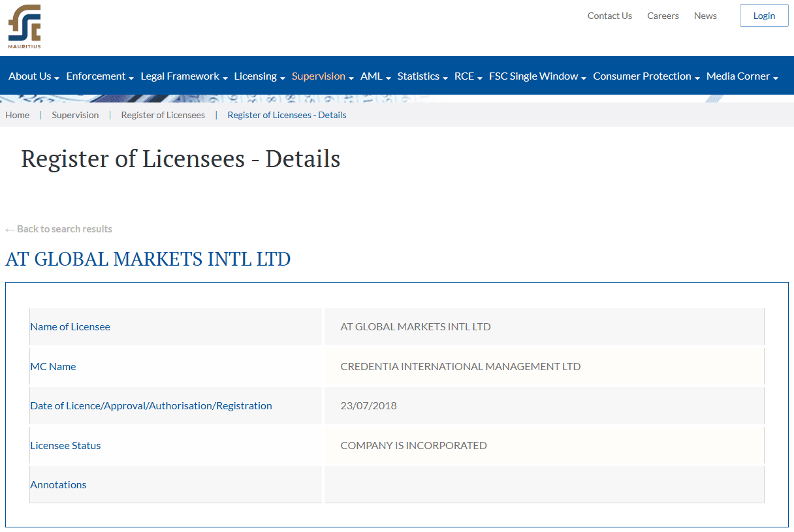Screen dimensions: 794x532
Task: Select the date value 23/07/2018
Action: click(368, 405)
